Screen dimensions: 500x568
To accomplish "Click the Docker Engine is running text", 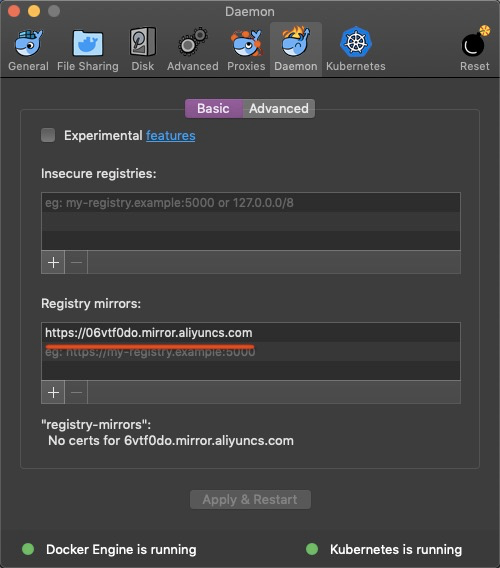I will (x=121, y=550).
